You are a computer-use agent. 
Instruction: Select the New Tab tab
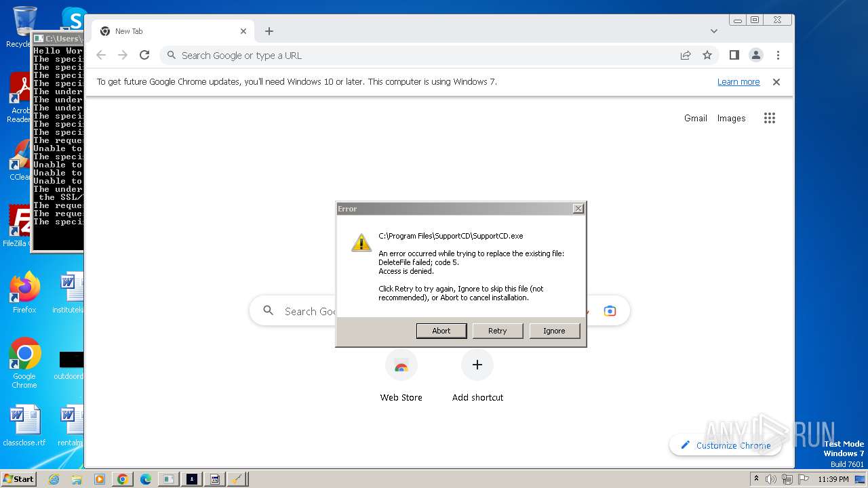pyautogui.click(x=173, y=31)
